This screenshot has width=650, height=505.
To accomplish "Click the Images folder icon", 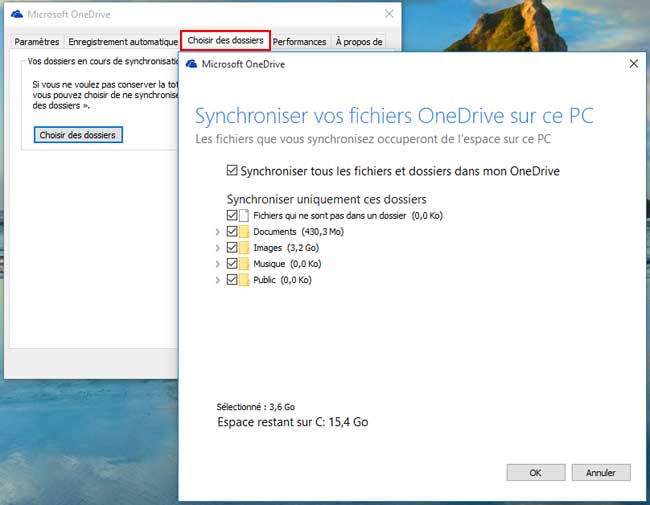I will [x=244, y=248].
